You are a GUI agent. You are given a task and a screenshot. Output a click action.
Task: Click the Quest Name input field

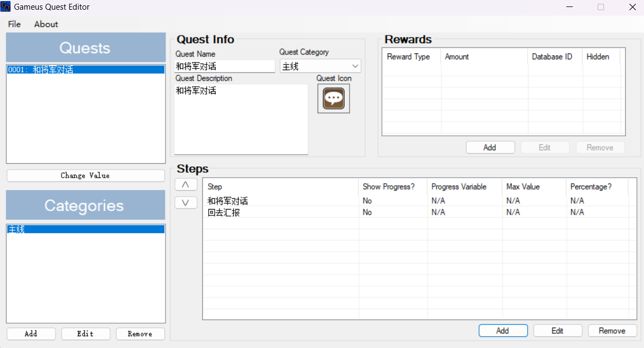click(225, 66)
